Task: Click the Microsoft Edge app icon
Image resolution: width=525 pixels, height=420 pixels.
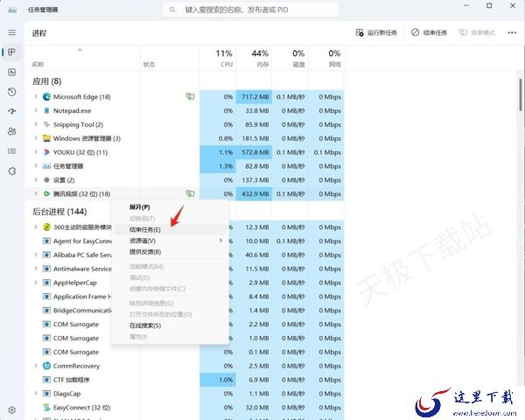Action: point(46,97)
